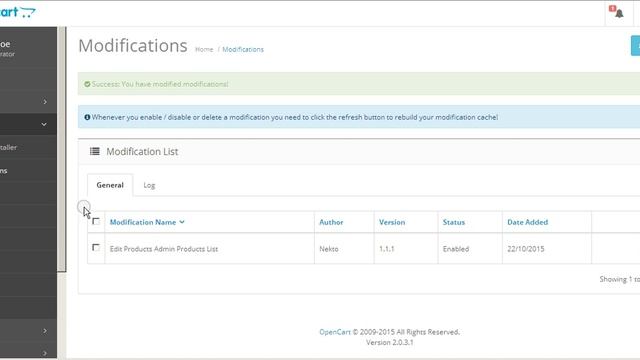Image resolution: width=640 pixels, height=360 pixels.
Task: Follow the OpenCart footer link
Action: [x=335, y=332]
